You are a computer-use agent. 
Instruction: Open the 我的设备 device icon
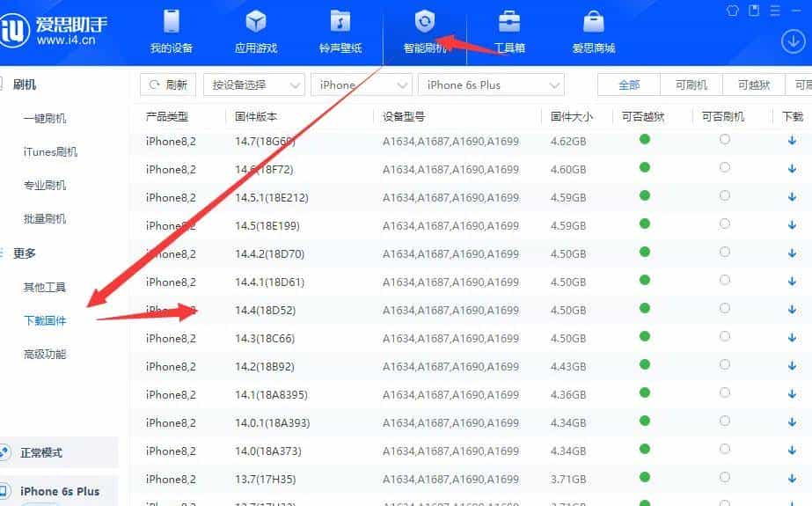pyautogui.click(x=172, y=22)
